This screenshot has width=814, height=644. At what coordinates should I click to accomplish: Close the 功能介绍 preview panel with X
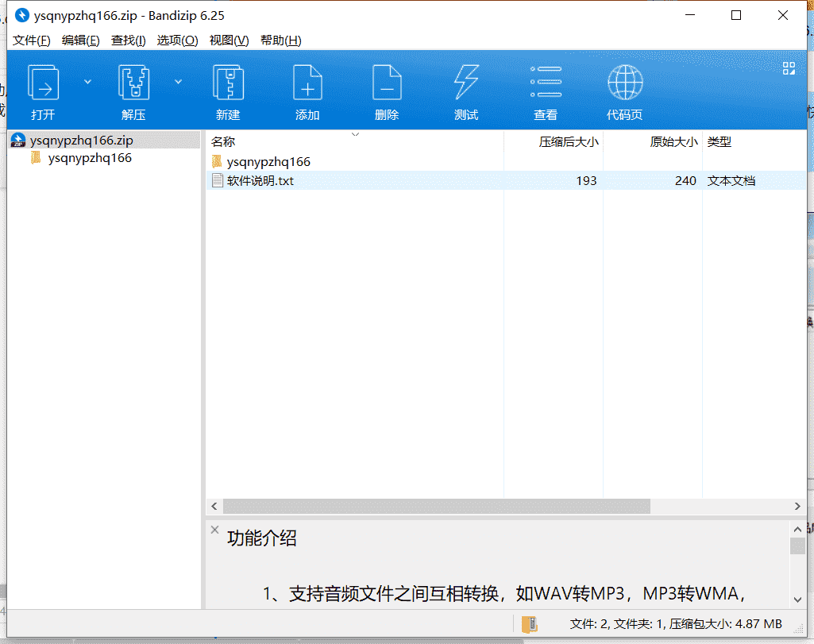(215, 530)
